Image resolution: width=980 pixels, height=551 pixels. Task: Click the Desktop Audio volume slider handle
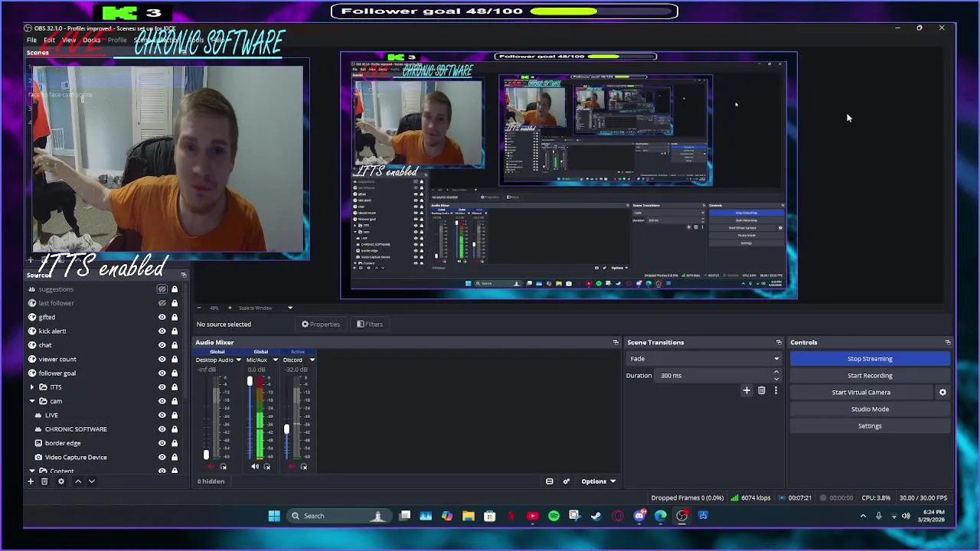pos(206,455)
